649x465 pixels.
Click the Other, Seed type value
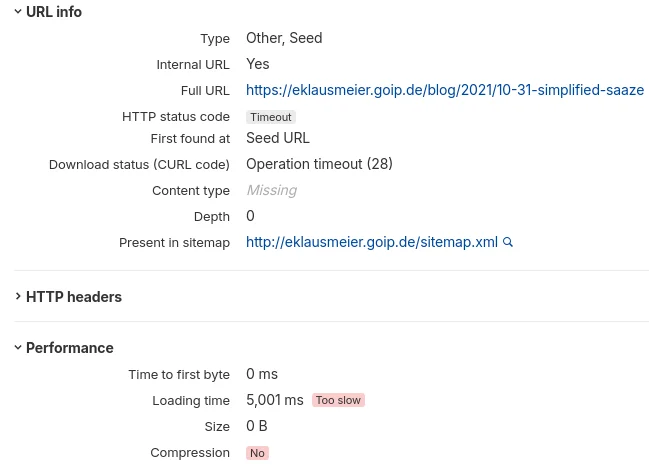coord(284,38)
